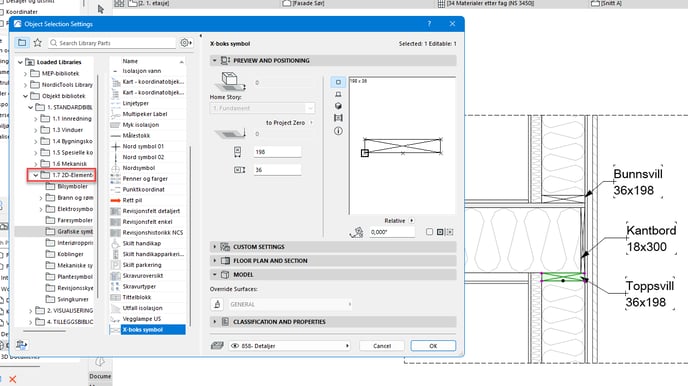This screenshot has height=386, width=688.
Task: Click override surface paint icon
Action: (217, 304)
